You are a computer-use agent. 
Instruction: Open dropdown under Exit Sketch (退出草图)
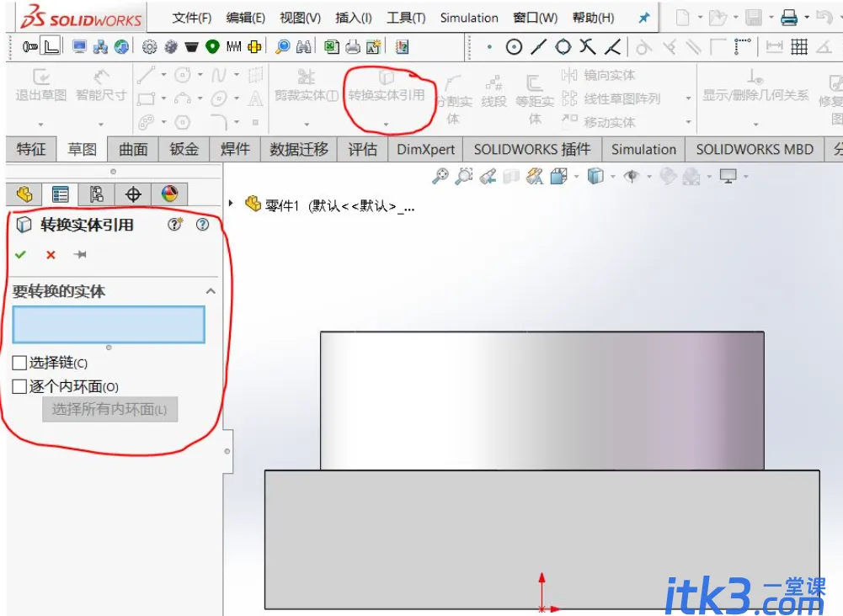41,125
